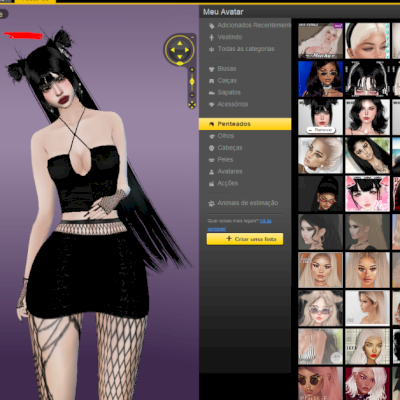
Task: Select short wavy black hair thumbnail
Action: [x=367, y=117]
